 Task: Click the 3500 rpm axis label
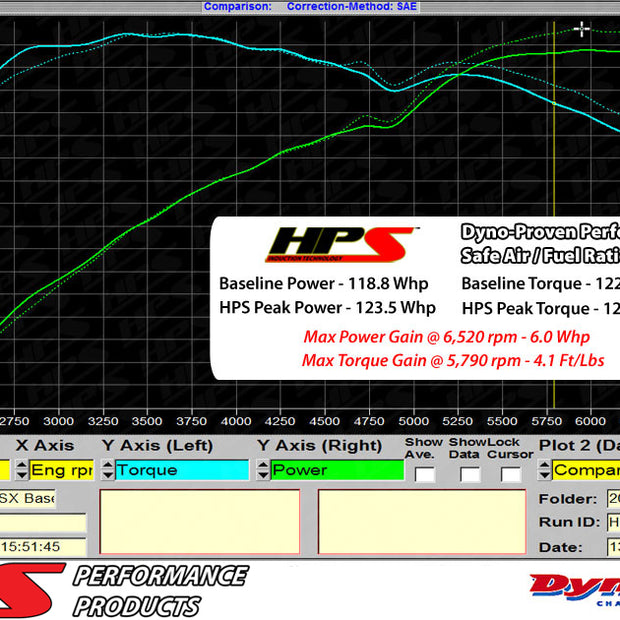click(x=147, y=421)
